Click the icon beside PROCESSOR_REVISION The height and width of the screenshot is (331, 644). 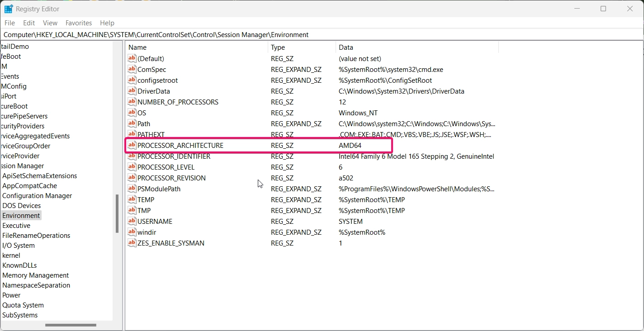tap(132, 178)
